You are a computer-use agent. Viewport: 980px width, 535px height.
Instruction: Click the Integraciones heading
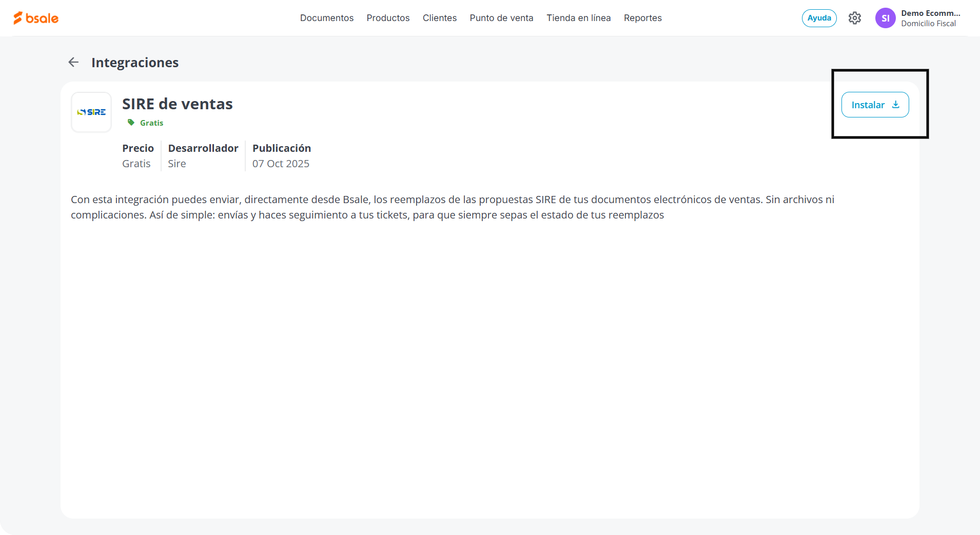tap(135, 63)
